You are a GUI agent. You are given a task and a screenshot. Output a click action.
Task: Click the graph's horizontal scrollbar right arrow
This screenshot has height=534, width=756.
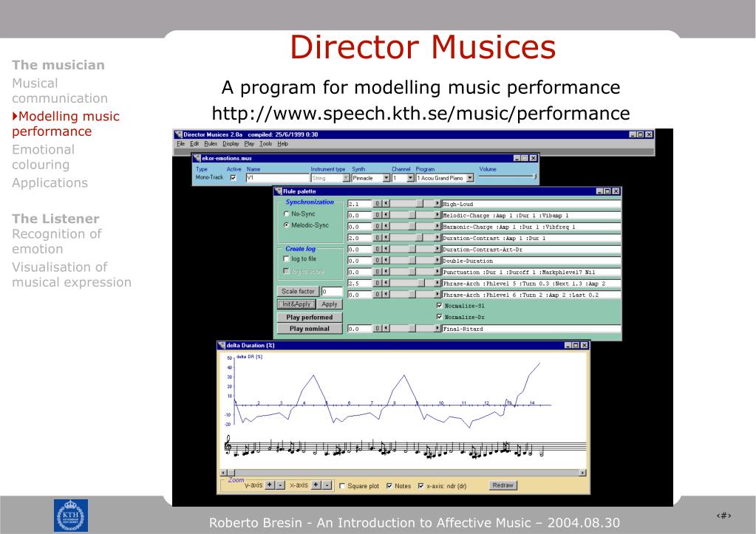click(x=582, y=473)
